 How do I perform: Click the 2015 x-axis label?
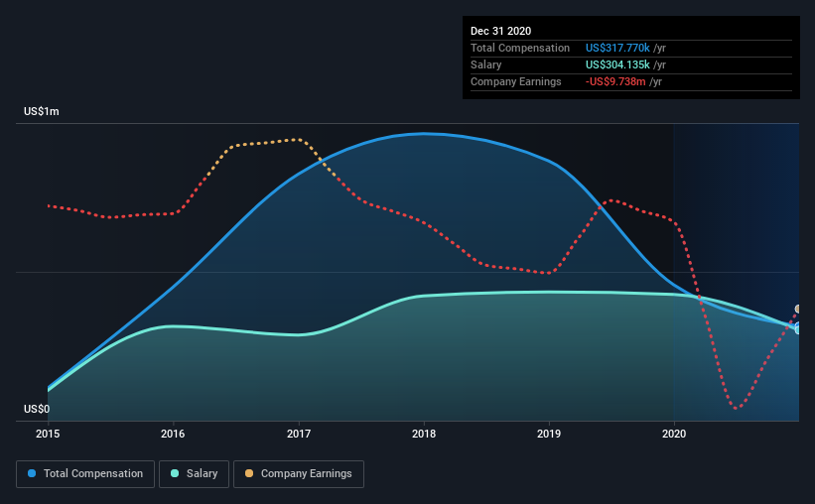[48, 434]
